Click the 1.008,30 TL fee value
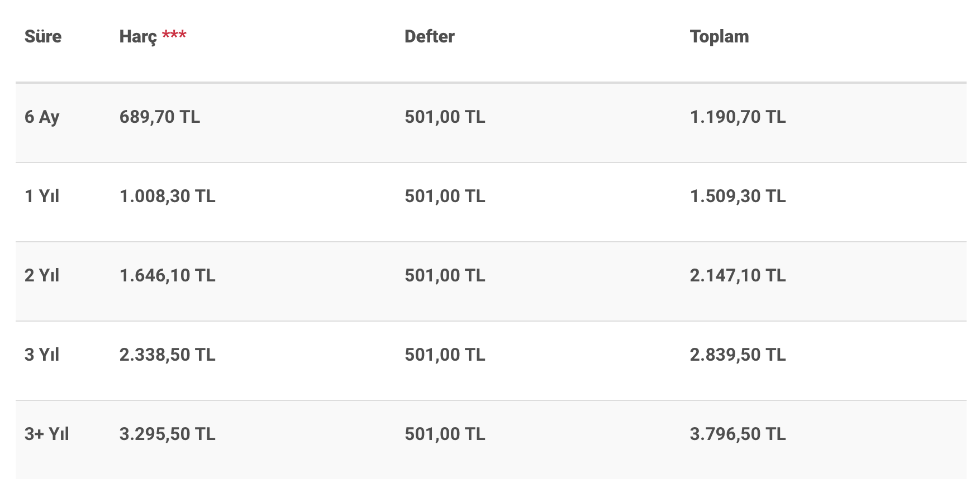 coord(167,197)
